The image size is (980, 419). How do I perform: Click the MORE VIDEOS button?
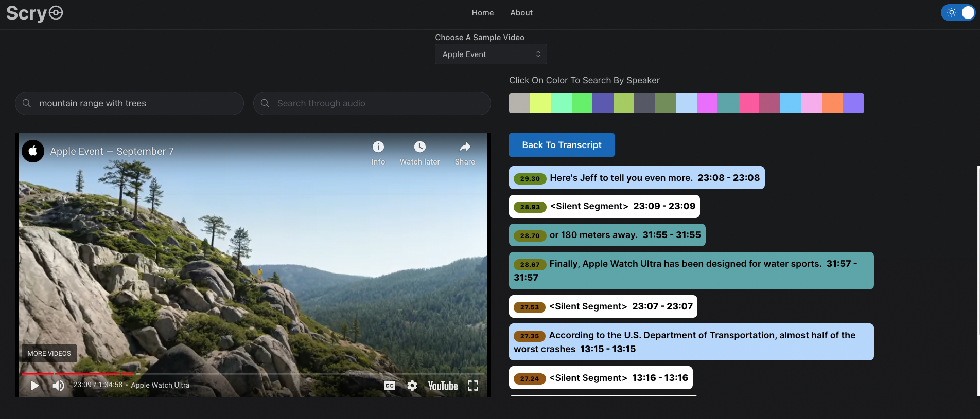click(49, 354)
